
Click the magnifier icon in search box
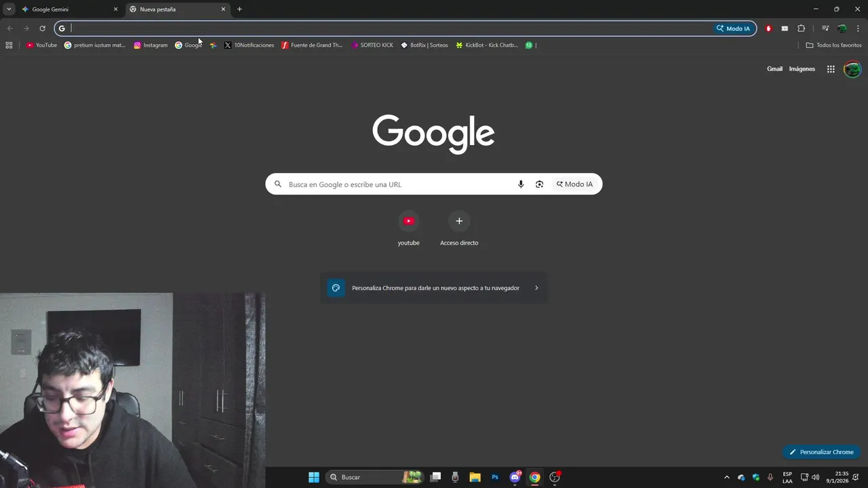(x=278, y=184)
